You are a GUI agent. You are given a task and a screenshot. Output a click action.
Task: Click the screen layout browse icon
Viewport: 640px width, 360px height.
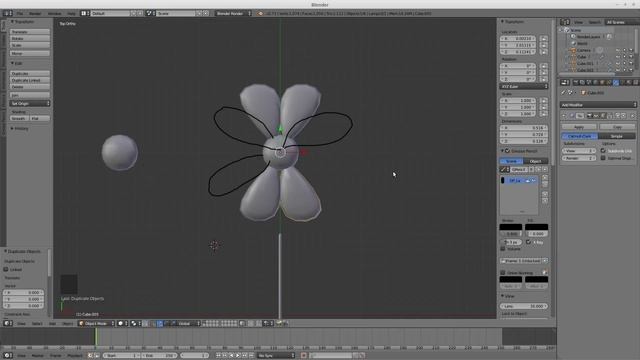(84, 13)
